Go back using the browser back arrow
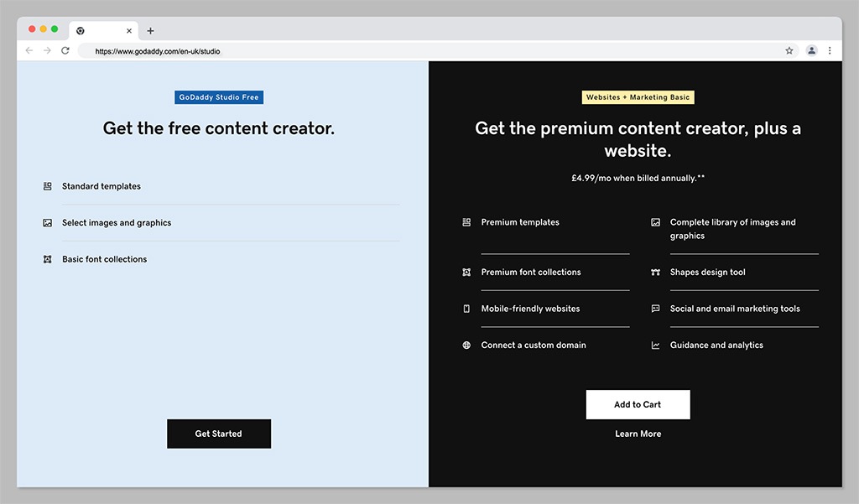The image size is (859, 504). [29, 50]
